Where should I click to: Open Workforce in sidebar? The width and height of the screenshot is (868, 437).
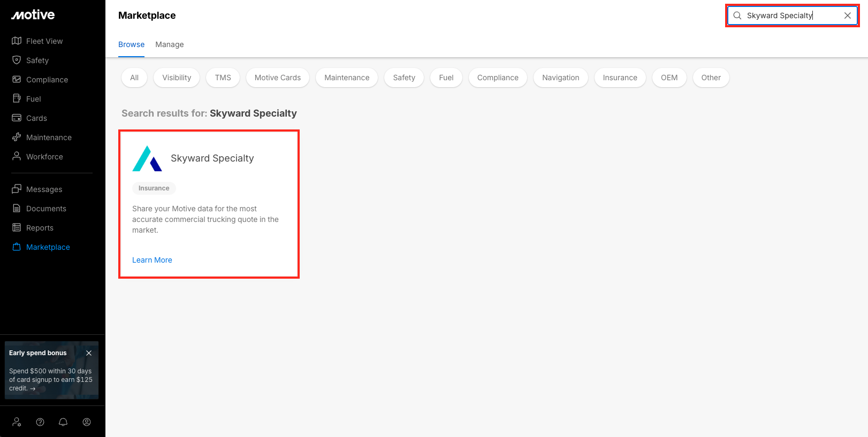(45, 157)
